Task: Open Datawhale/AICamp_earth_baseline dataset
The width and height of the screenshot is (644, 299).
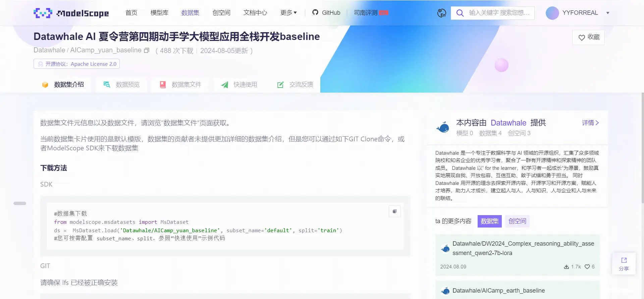Action: tap(498, 291)
